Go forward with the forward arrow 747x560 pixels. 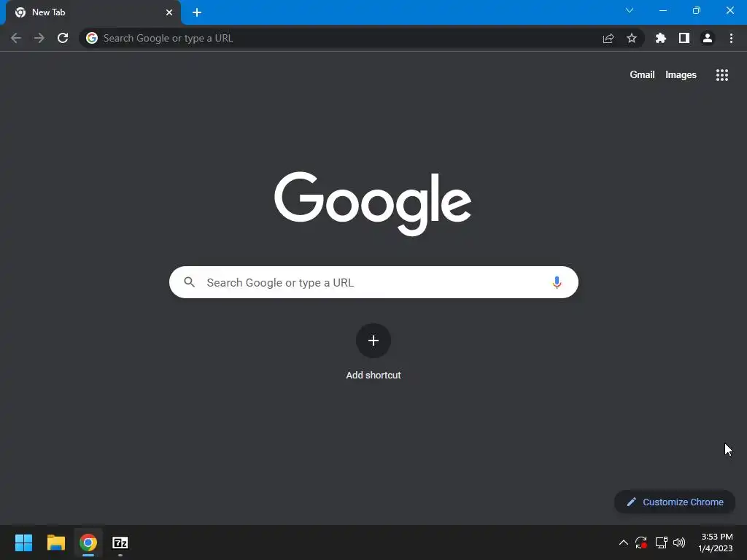pyautogui.click(x=39, y=38)
